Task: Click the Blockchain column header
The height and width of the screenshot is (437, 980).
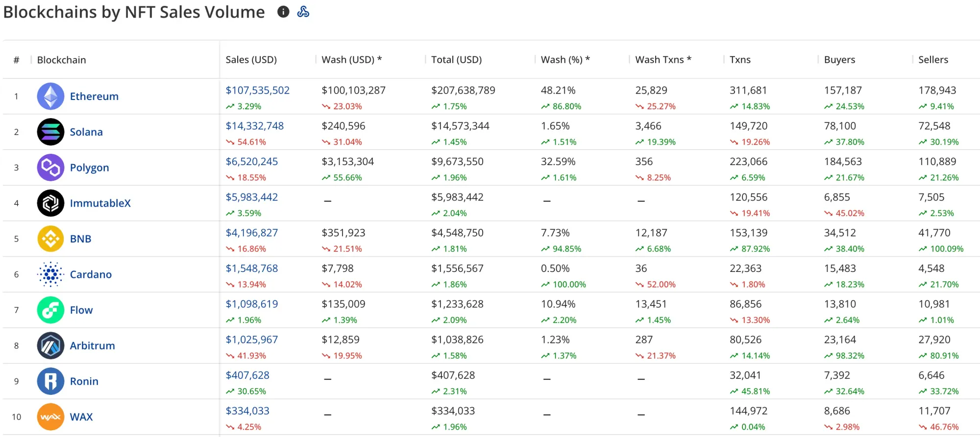Action: click(61, 60)
